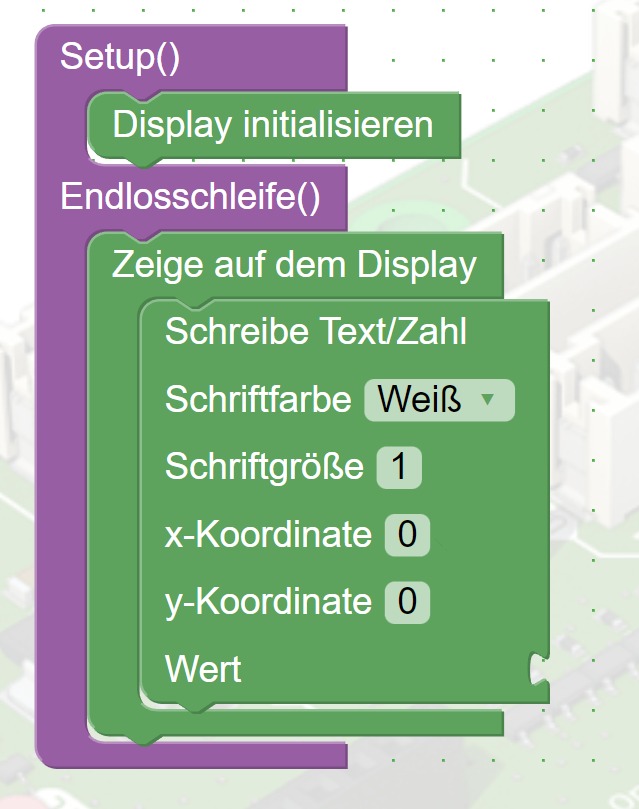Image resolution: width=639 pixels, height=809 pixels.
Task: Click the Schriftfarbe label text
Action: (x=258, y=401)
